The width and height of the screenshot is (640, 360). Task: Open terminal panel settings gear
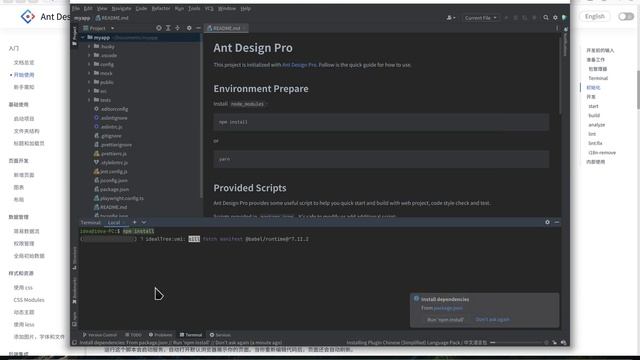tap(547, 222)
